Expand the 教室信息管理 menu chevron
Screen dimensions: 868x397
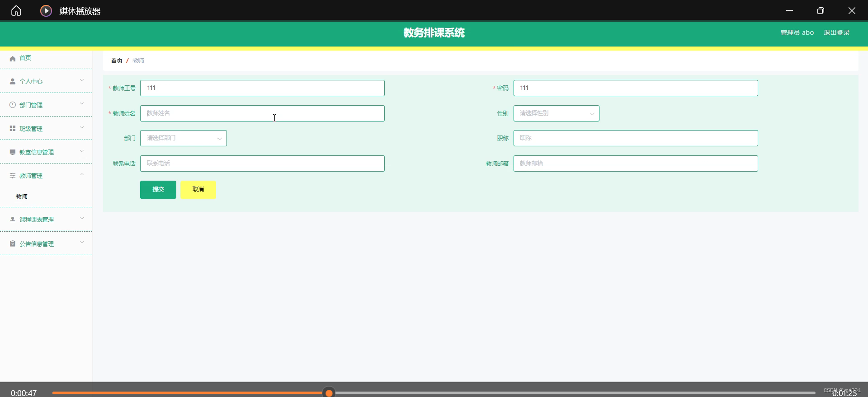point(82,151)
